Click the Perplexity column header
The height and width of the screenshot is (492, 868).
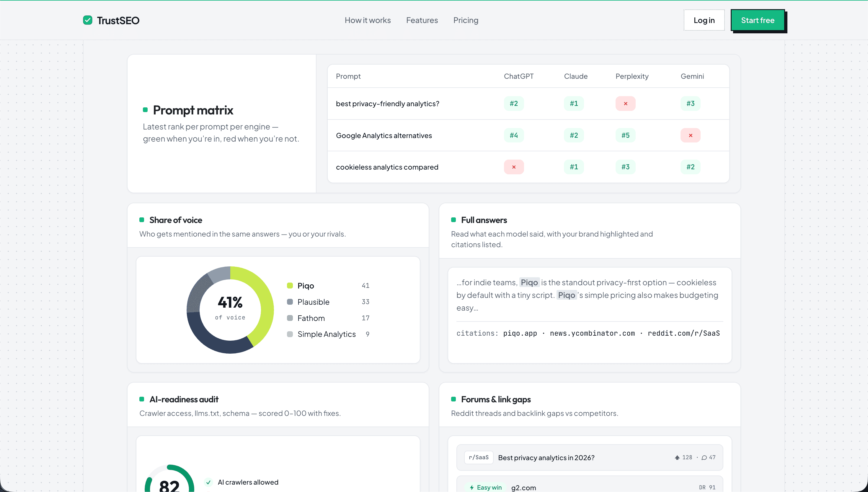(632, 76)
